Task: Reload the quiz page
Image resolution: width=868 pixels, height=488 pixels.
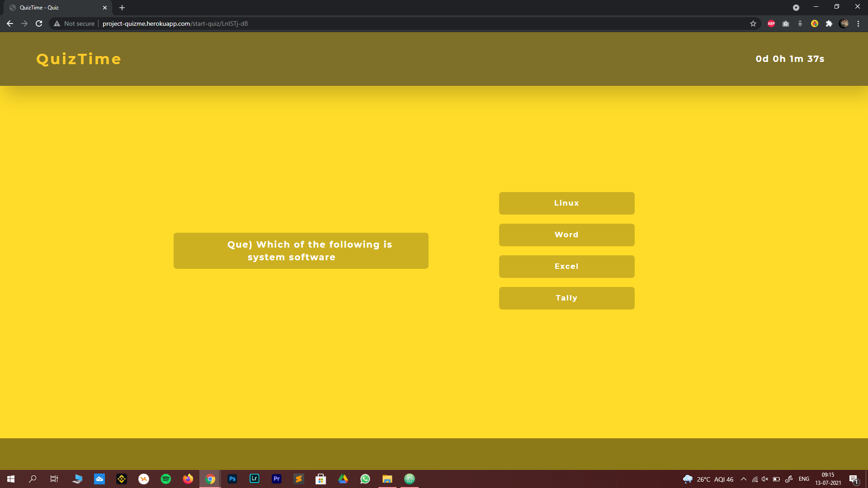Action: 39,23
